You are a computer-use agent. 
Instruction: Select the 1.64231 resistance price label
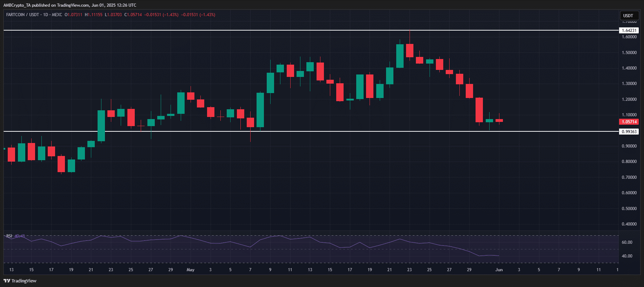tap(629, 31)
